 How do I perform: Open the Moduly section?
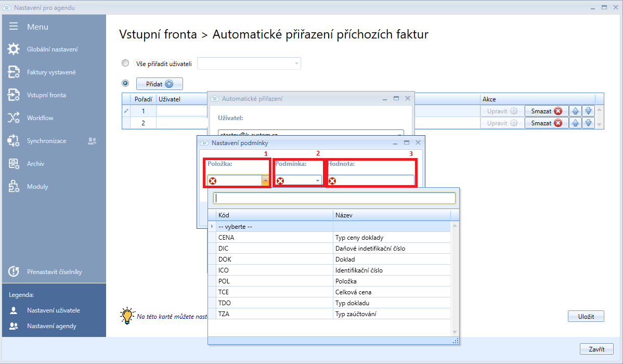37,187
